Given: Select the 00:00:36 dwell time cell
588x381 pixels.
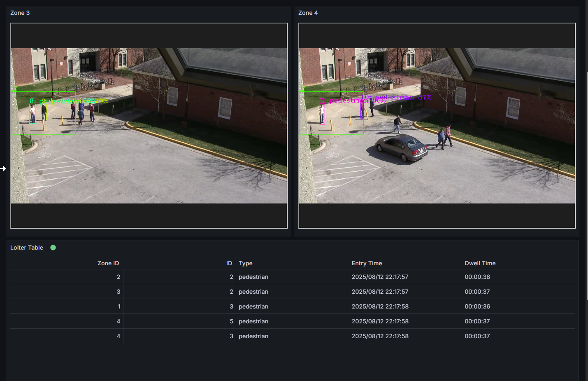Looking at the screenshot, I should (477, 306).
